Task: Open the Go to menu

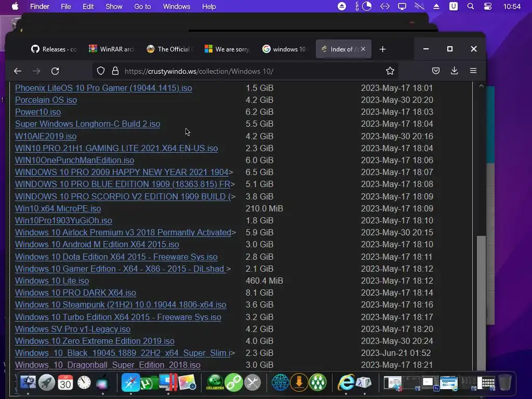Action: 142,6
